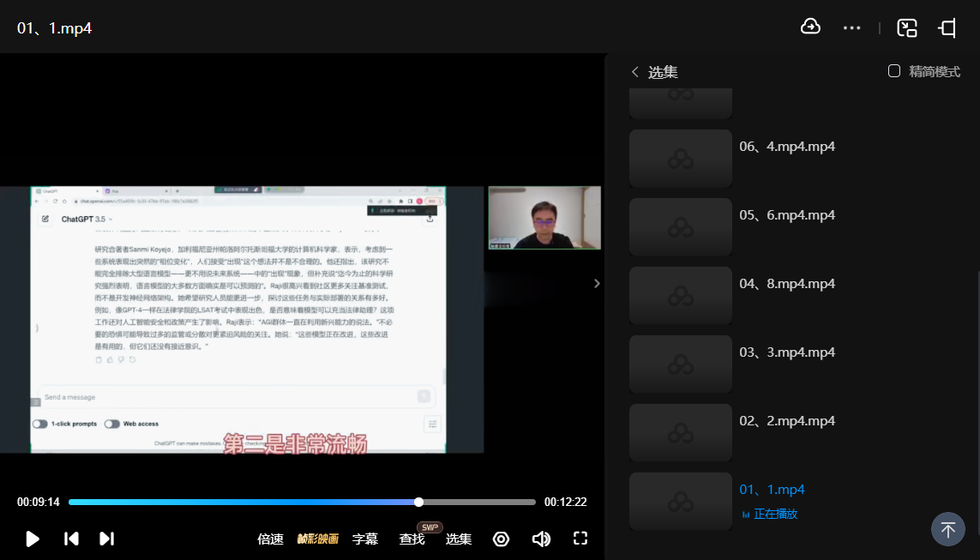
Task: Enable the 精简模式 checkbox
Action: click(894, 71)
